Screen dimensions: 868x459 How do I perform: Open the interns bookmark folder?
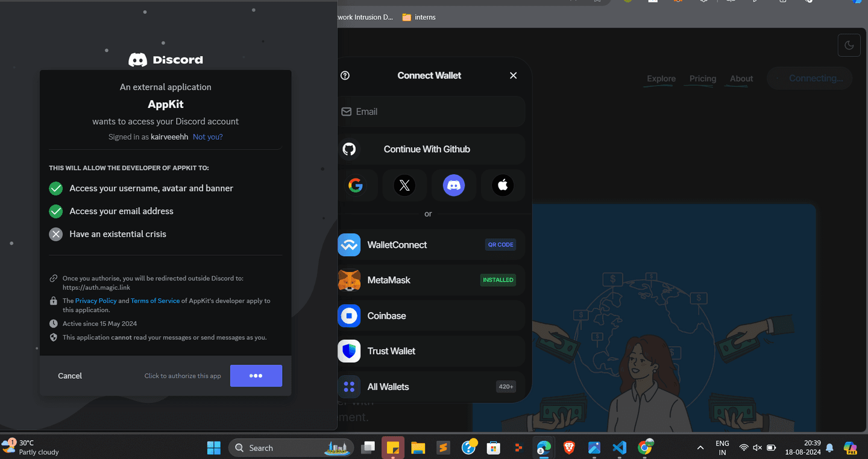pos(419,17)
